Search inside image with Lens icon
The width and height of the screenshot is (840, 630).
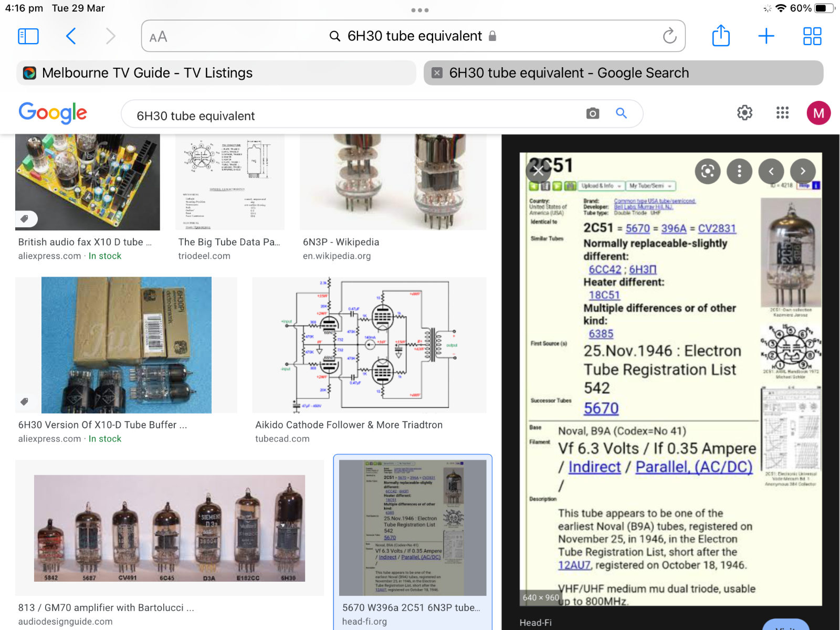[x=708, y=171]
